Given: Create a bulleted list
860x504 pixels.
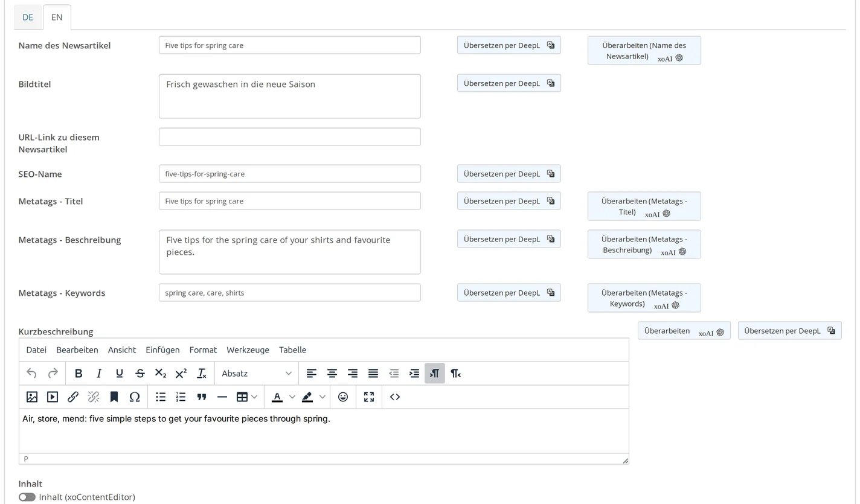Looking at the screenshot, I should (x=161, y=397).
